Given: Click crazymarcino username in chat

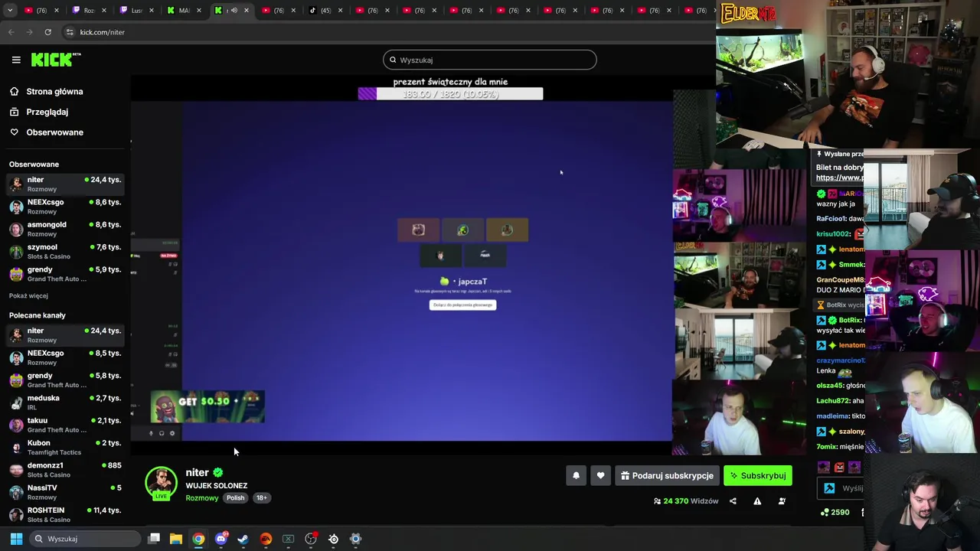Looking at the screenshot, I should coord(840,360).
